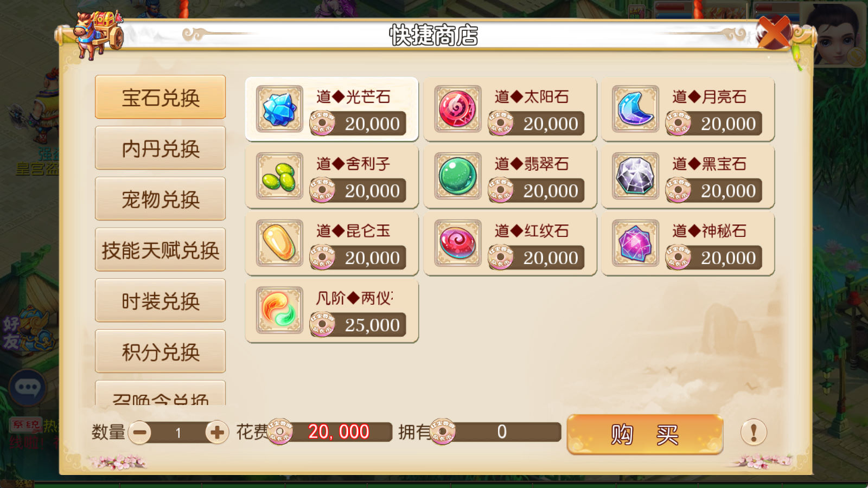Choose the crescent 月亮石 gem icon
This screenshot has width=868, height=488.
(635, 109)
